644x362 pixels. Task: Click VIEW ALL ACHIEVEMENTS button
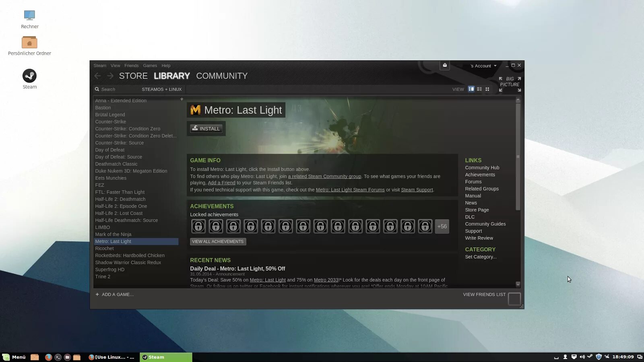click(218, 242)
